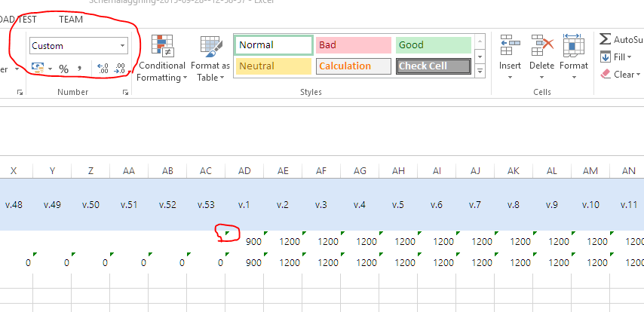Image resolution: width=644 pixels, height=312 pixels.
Task: Click Increase Decimal button
Action: tap(103, 69)
